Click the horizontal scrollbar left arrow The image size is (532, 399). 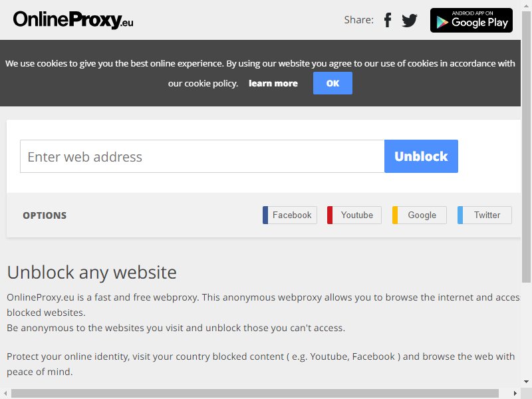click(x=5, y=393)
